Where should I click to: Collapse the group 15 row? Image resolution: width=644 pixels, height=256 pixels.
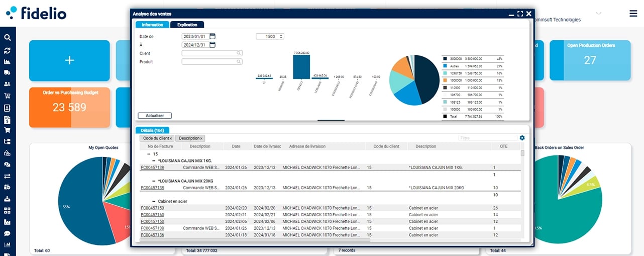[x=149, y=154]
